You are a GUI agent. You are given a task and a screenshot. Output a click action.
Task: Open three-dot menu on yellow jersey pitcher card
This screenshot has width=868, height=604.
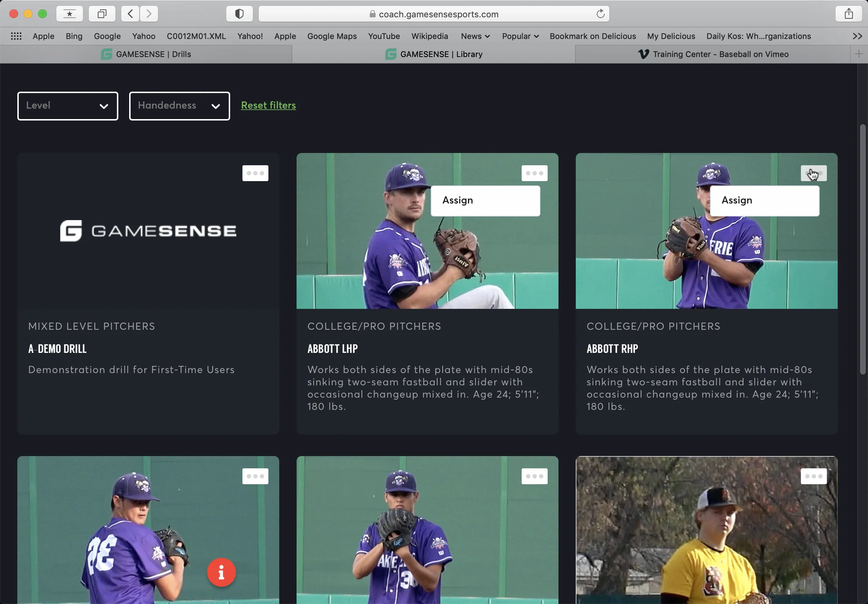pyautogui.click(x=813, y=476)
